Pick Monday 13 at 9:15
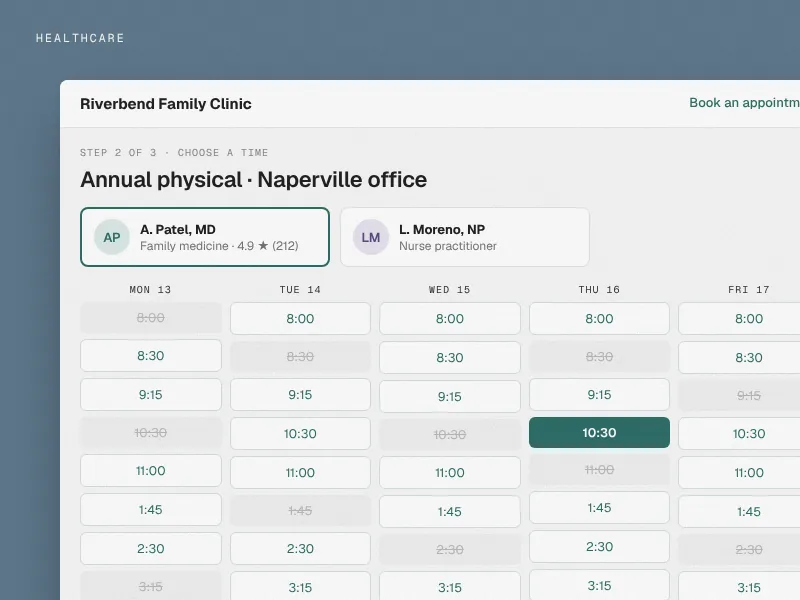Image resolution: width=800 pixels, height=600 pixels. [x=151, y=394]
